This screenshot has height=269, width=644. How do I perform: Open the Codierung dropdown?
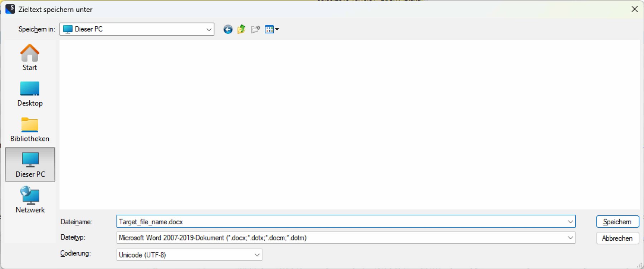tap(189, 255)
